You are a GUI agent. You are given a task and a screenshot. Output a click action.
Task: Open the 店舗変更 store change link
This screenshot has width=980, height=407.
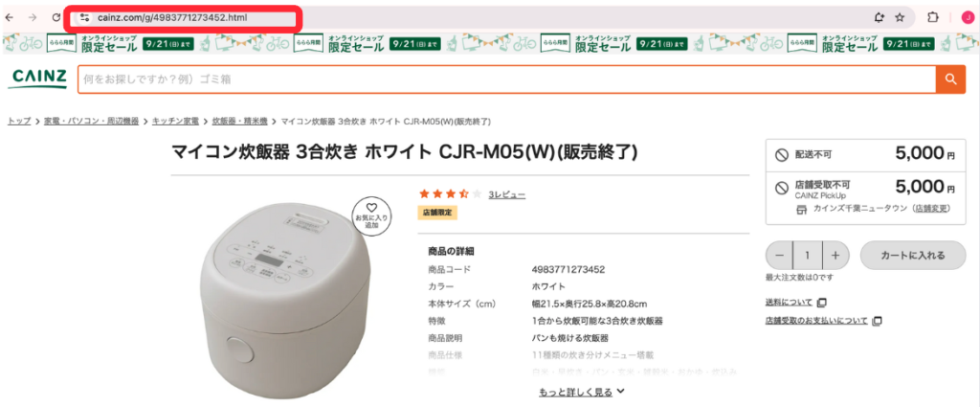click(x=932, y=208)
